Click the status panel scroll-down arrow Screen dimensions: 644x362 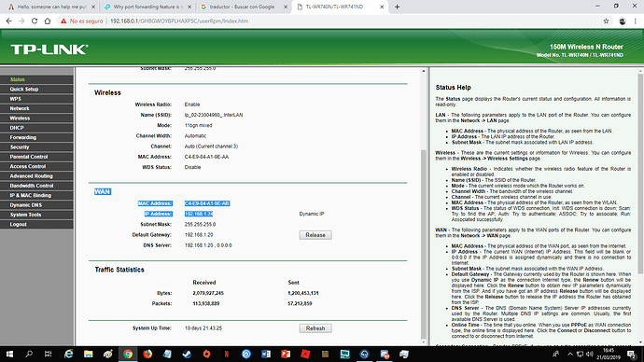pyautogui.click(x=424, y=341)
